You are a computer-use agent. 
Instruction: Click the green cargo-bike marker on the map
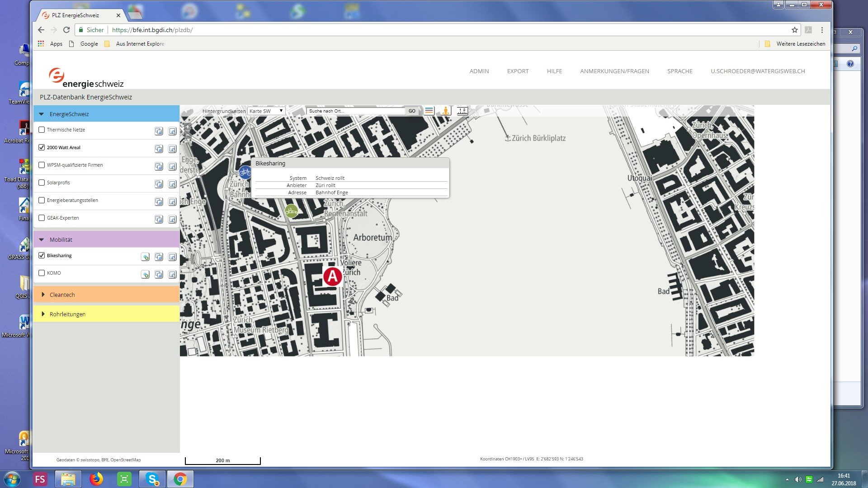291,211
